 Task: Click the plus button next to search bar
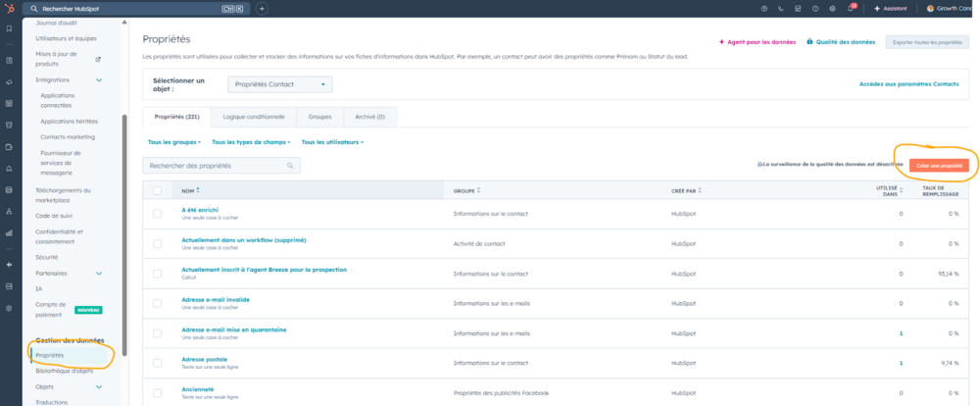(262, 9)
